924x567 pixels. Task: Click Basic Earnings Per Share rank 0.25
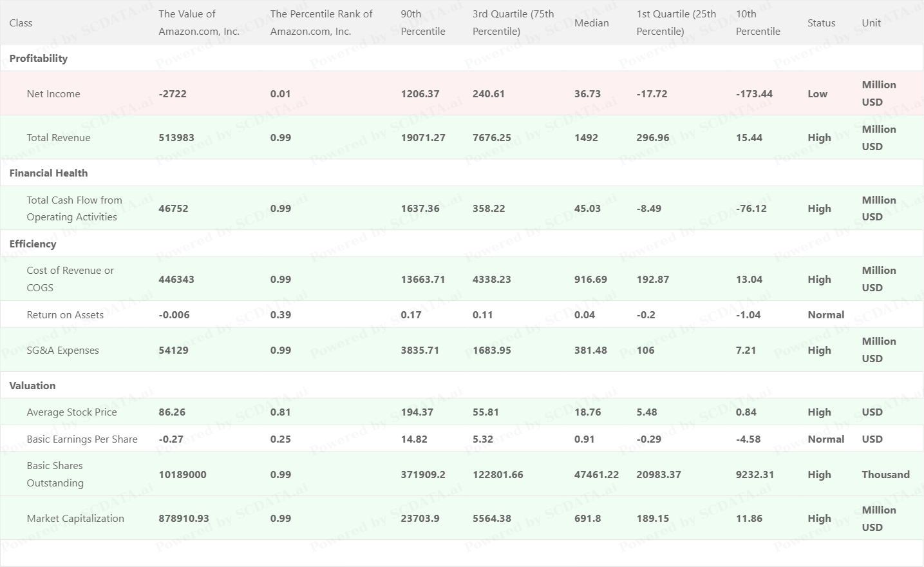coord(281,439)
